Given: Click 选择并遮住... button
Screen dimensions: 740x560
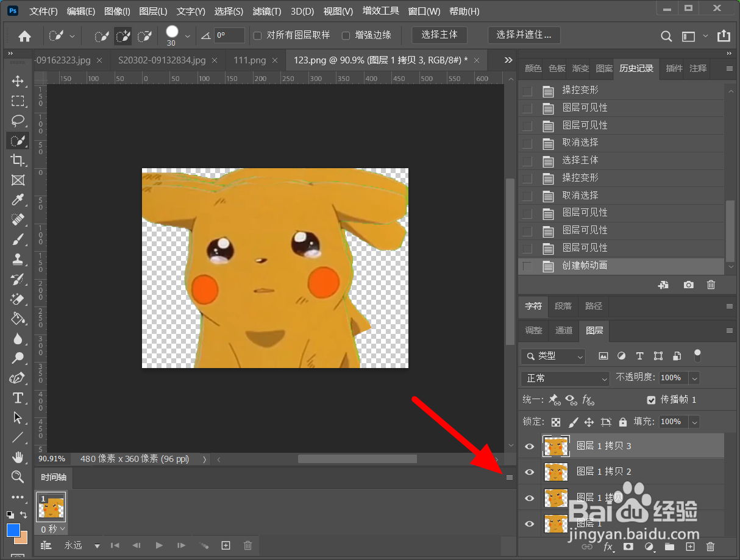Looking at the screenshot, I should pos(524,35).
